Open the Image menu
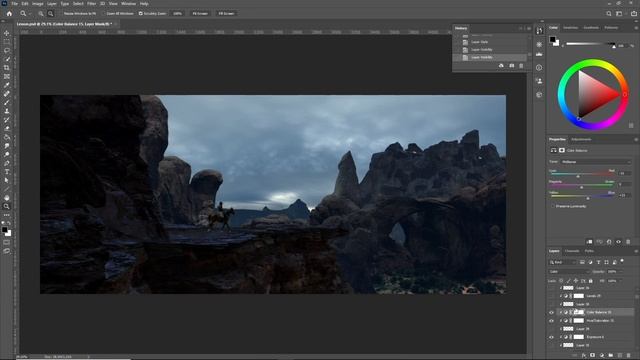The image size is (640, 360). [x=38, y=4]
